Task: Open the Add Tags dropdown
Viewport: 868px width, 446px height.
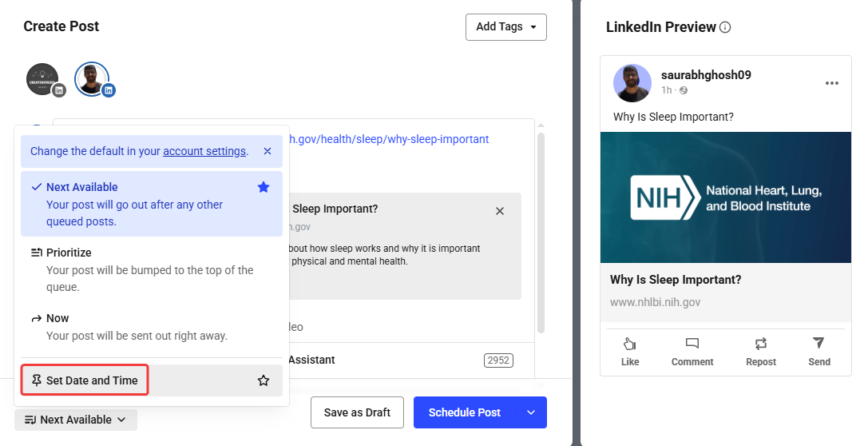Action: pos(505,26)
